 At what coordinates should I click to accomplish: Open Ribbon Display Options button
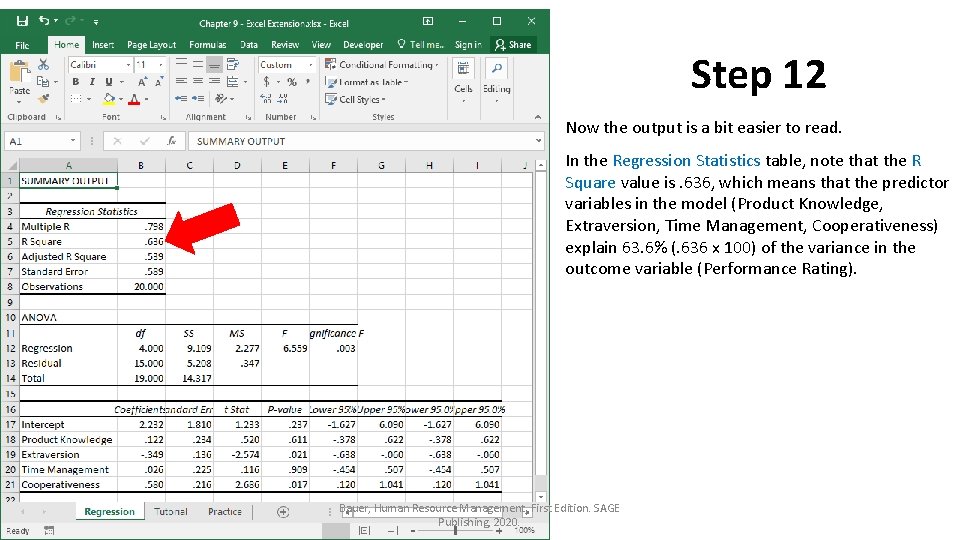pyautogui.click(x=428, y=21)
